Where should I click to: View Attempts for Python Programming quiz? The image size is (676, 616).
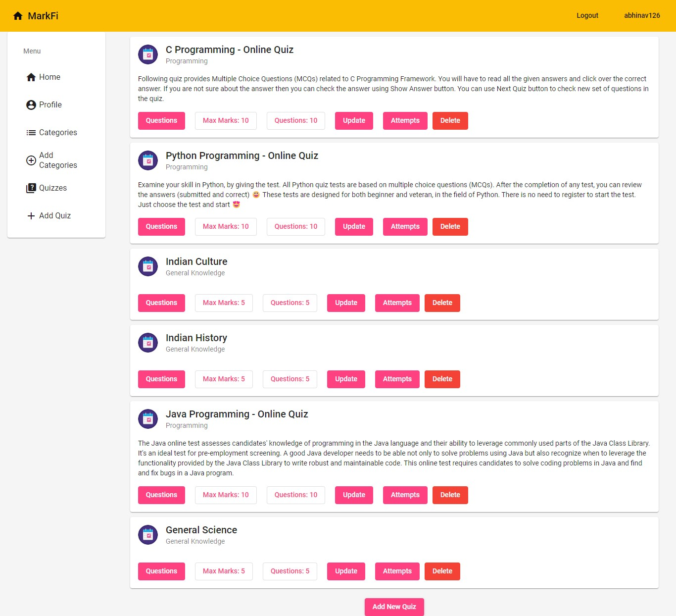405,227
